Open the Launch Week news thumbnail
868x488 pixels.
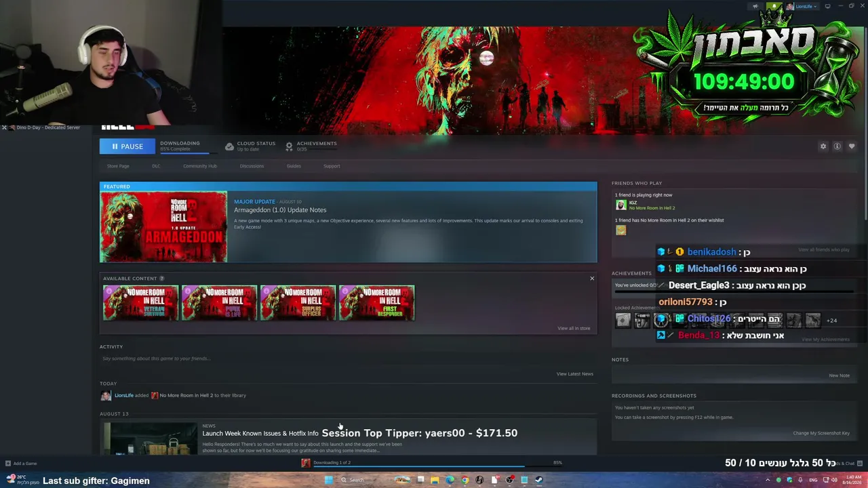(151, 439)
